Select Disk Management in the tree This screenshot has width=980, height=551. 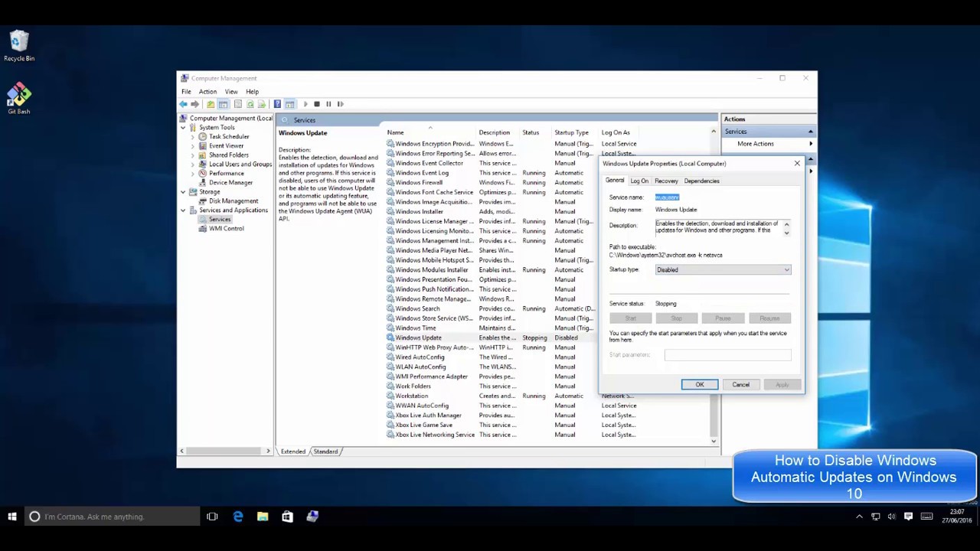point(233,201)
